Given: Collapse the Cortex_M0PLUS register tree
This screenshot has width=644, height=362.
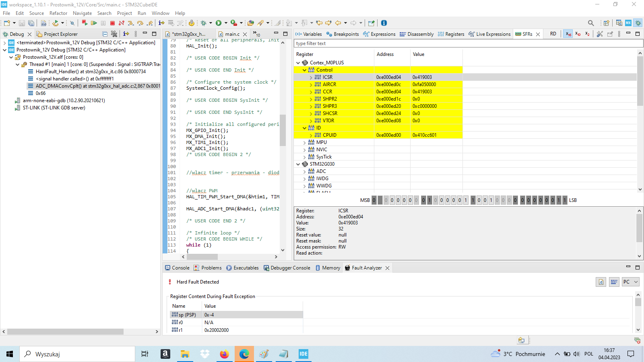Looking at the screenshot, I should coord(298,63).
